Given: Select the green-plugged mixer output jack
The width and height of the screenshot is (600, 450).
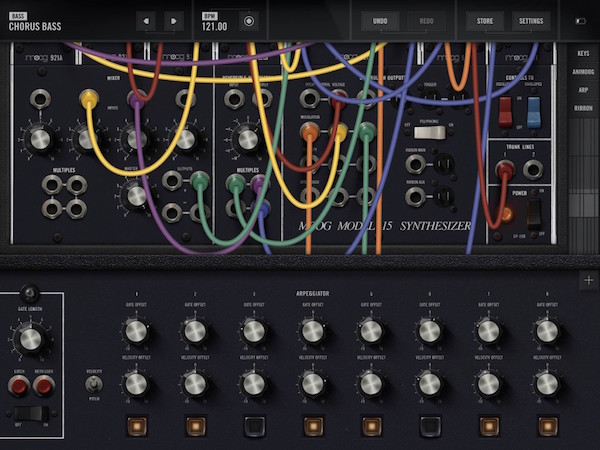Looking at the screenshot, I should 200,181.
